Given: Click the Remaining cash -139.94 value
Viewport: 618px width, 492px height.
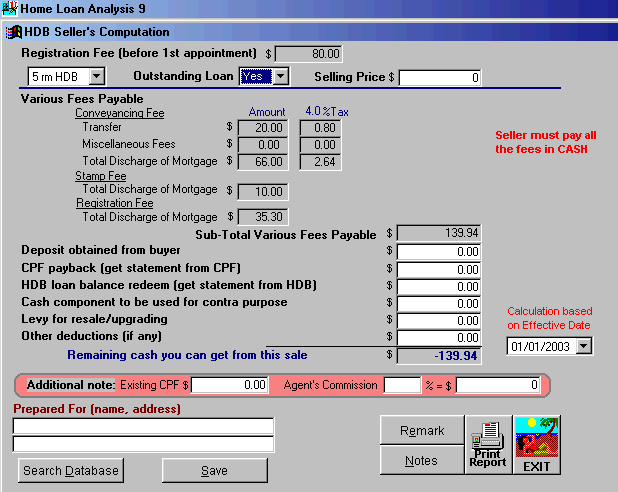Looking at the screenshot, I should [x=438, y=356].
